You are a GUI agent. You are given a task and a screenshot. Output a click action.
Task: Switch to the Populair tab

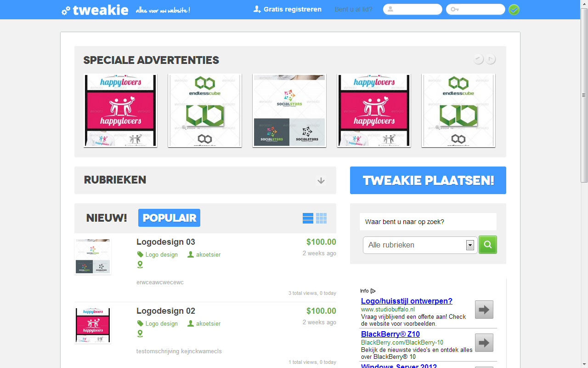coord(170,218)
